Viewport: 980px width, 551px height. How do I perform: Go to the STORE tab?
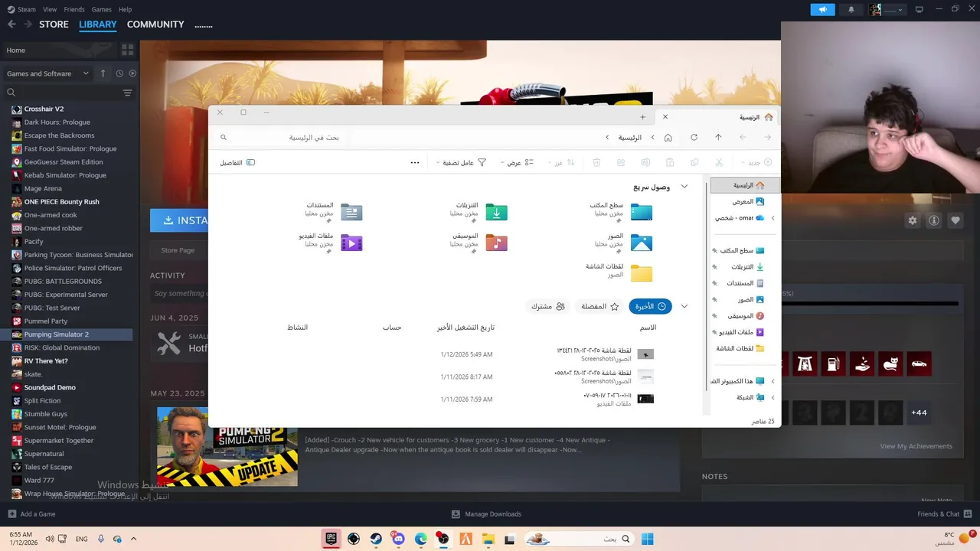tap(54, 24)
